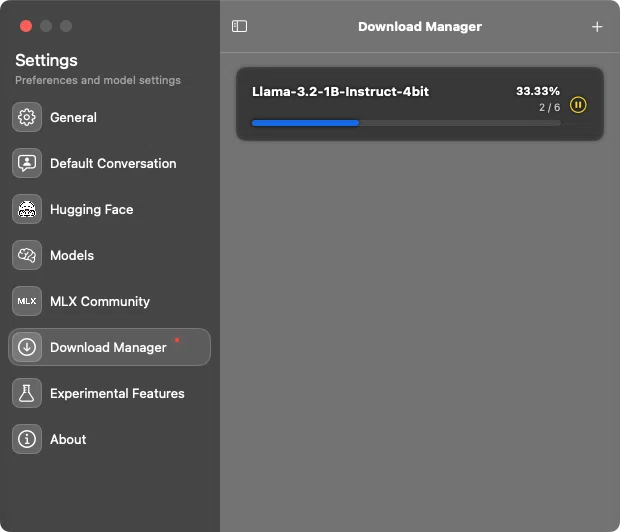The image size is (620, 532).
Task: Click the 2 / 6 file count
Action: tap(550, 107)
